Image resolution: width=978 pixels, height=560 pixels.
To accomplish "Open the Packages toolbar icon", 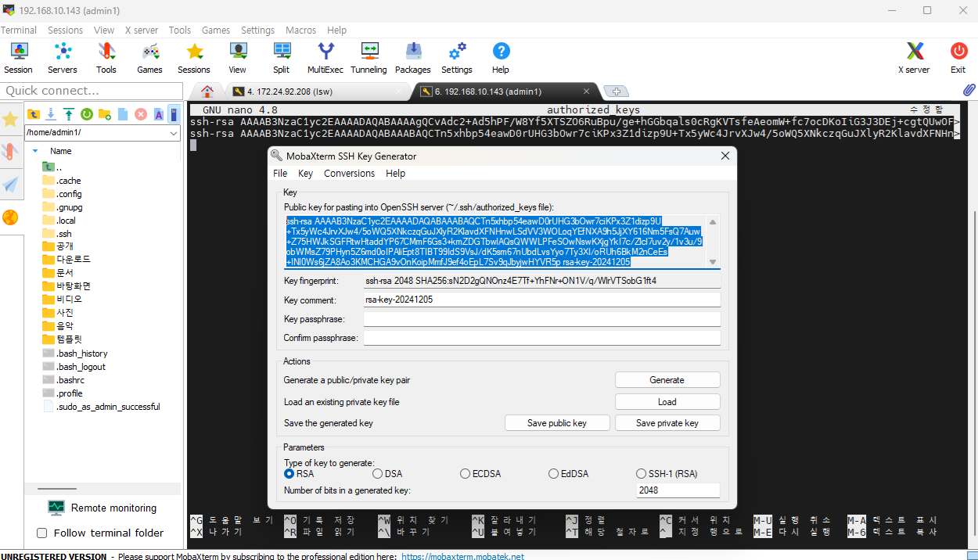I will tap(413, 58).
